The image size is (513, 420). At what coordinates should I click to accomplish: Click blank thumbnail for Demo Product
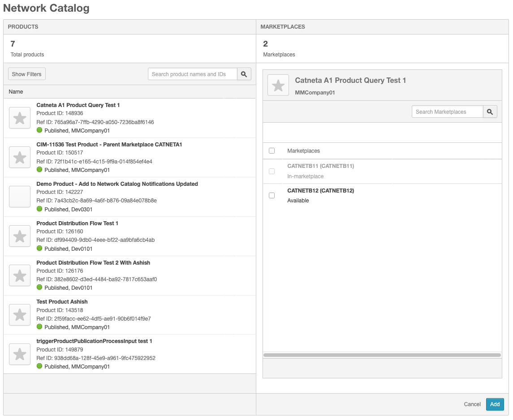point(20,197)
